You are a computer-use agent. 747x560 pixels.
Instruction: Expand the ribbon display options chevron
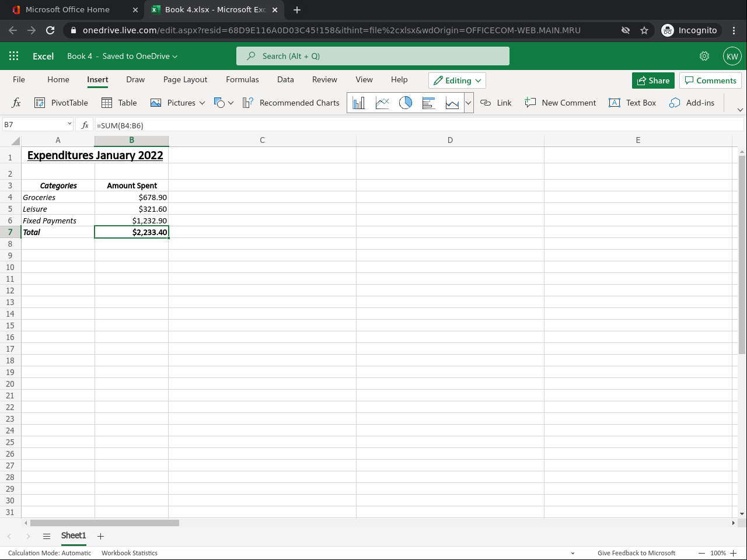[740, 110]
